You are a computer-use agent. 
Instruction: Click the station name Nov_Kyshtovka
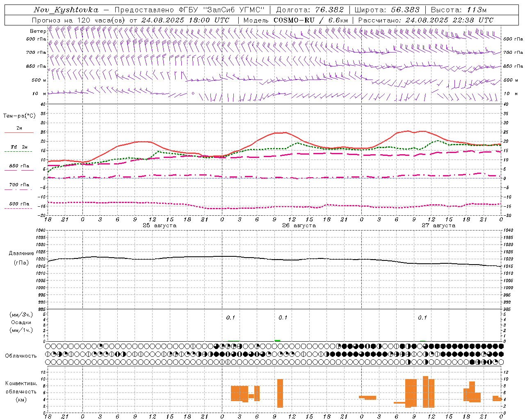coord(66,10)
